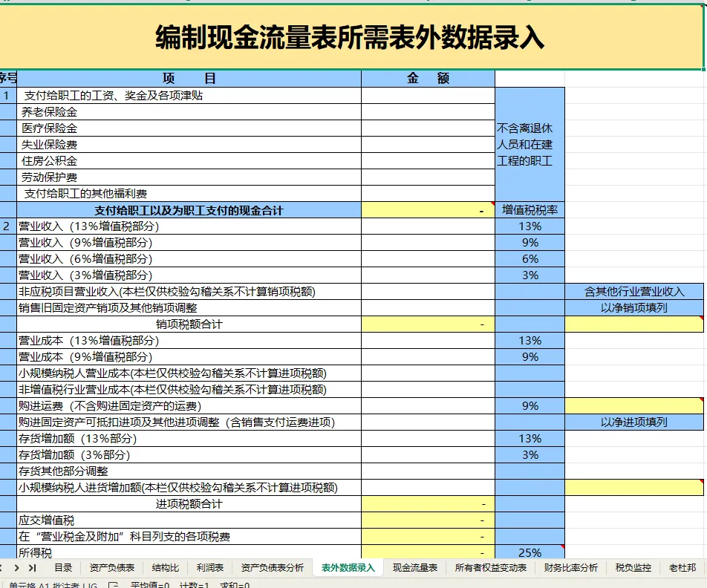Select the 销项税额合计 label cell
The height and width of the screenshot is (588, 707).
coord(189,324)
